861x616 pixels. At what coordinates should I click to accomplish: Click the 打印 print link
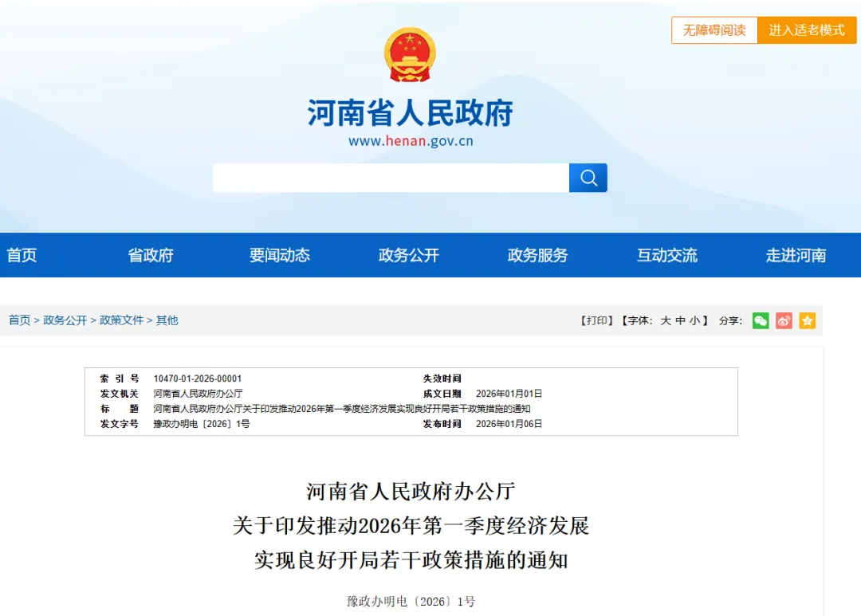pos(597,320)
